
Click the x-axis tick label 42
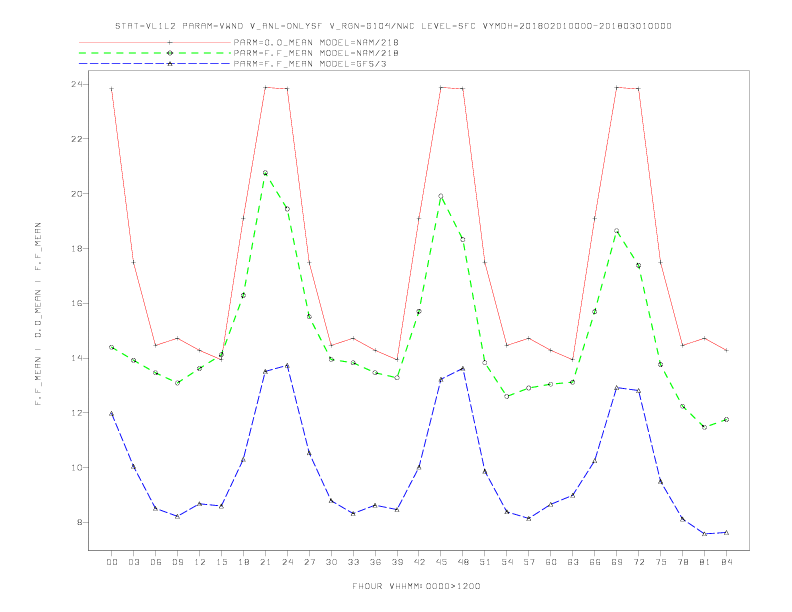[419, 562]
